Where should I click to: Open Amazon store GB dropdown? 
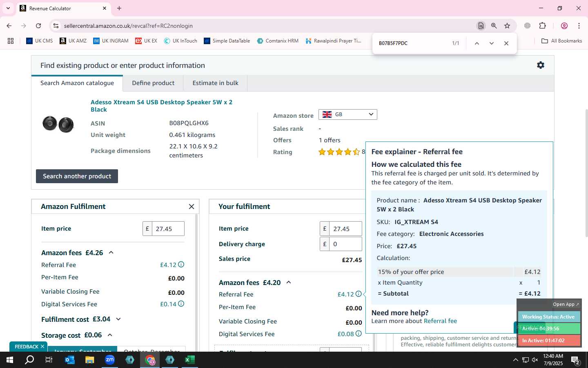[x=348, y=114]
